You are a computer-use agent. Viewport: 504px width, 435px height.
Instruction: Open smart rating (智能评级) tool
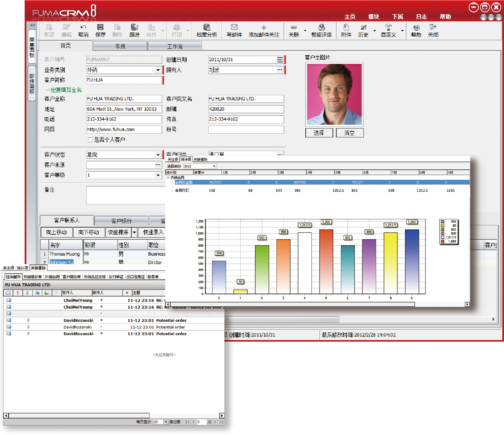coord(321,27)
